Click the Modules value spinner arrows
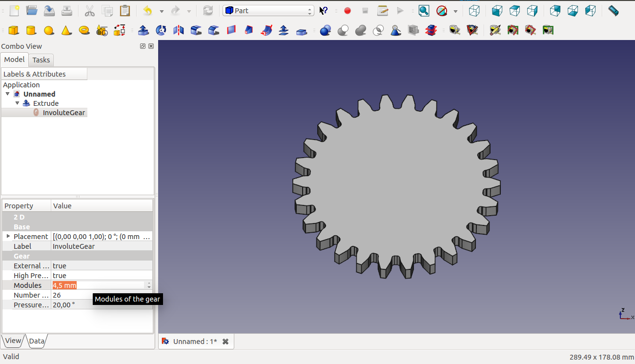 (149, 285)
